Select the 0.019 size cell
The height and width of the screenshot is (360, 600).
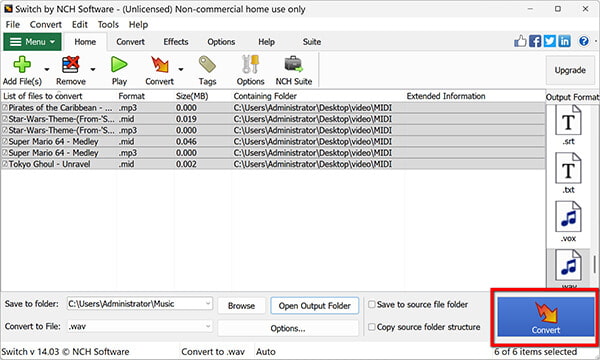click(x=186, y=119)
